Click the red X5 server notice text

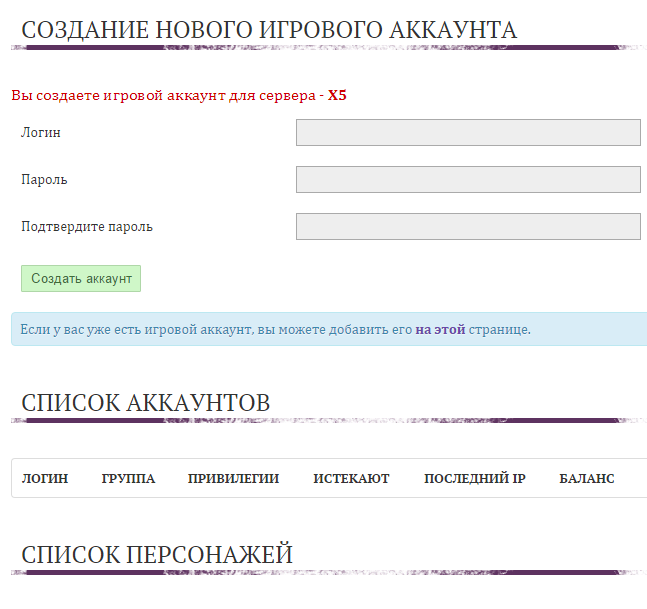tap(179, 95)
